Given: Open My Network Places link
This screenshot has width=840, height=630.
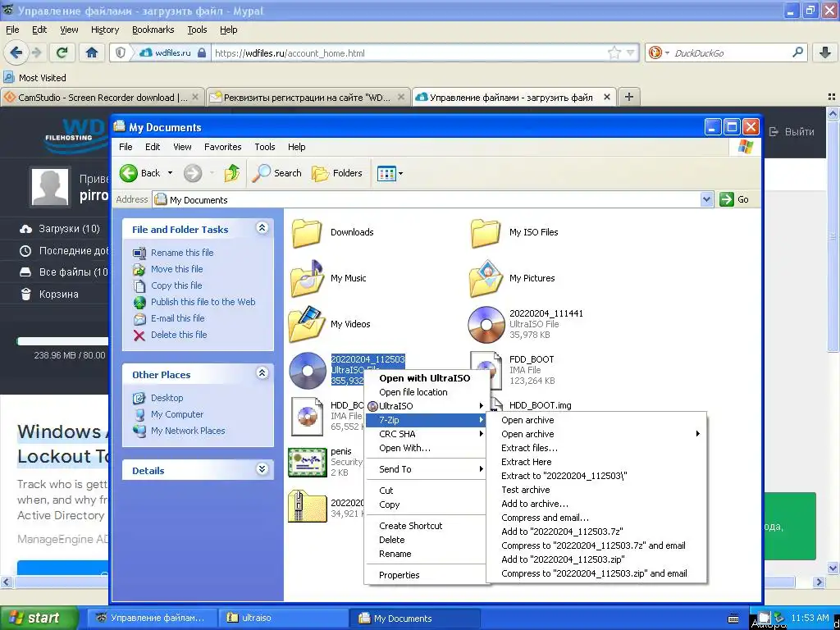Looking at the screenshot, I should click(188, 431).
